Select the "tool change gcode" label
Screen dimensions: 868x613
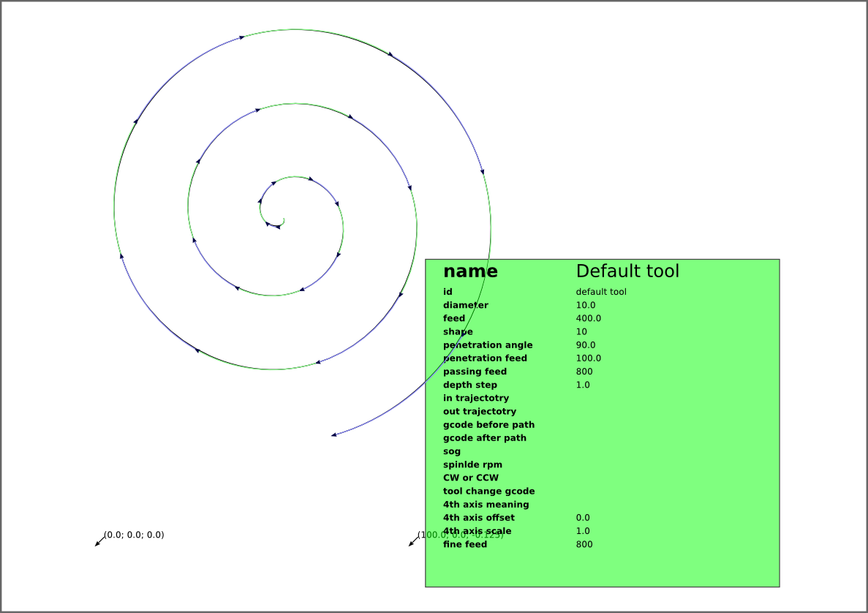pos(488,491)
